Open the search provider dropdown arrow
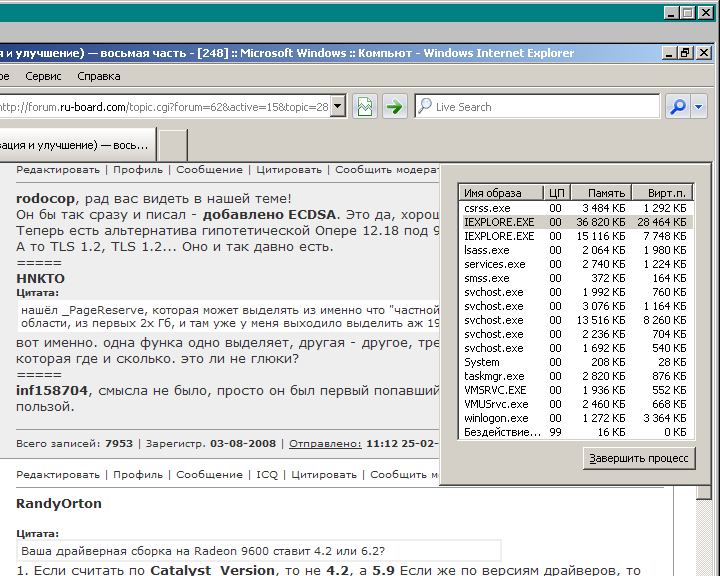Screen dimensions: 720x576 coord(699,107)
